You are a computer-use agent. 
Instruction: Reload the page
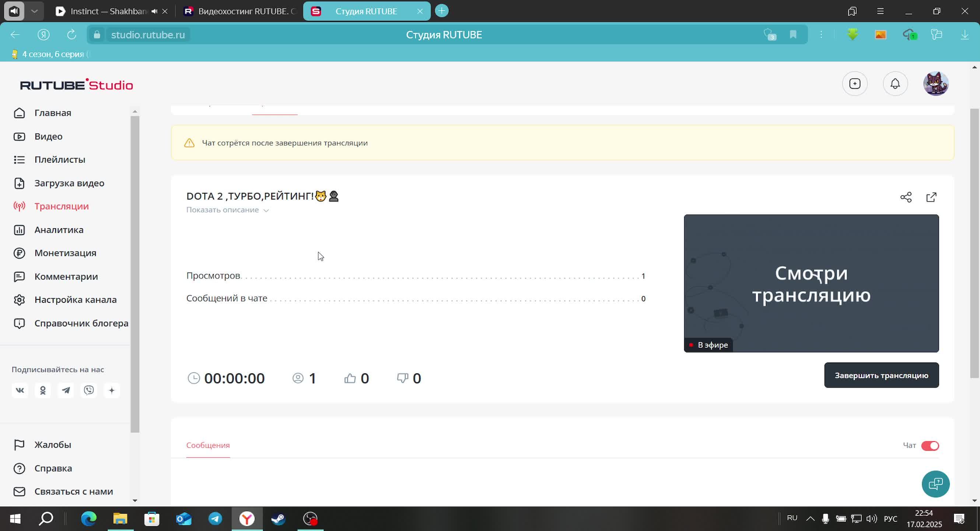pos(71,35)
